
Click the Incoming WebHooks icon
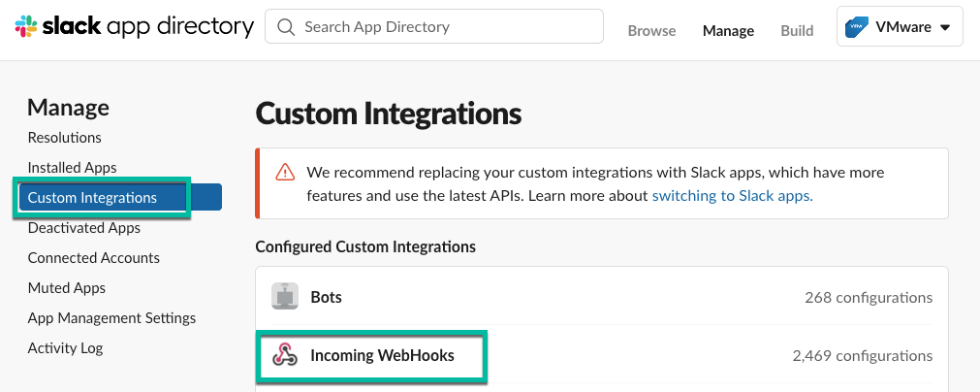tap(284, 356)
